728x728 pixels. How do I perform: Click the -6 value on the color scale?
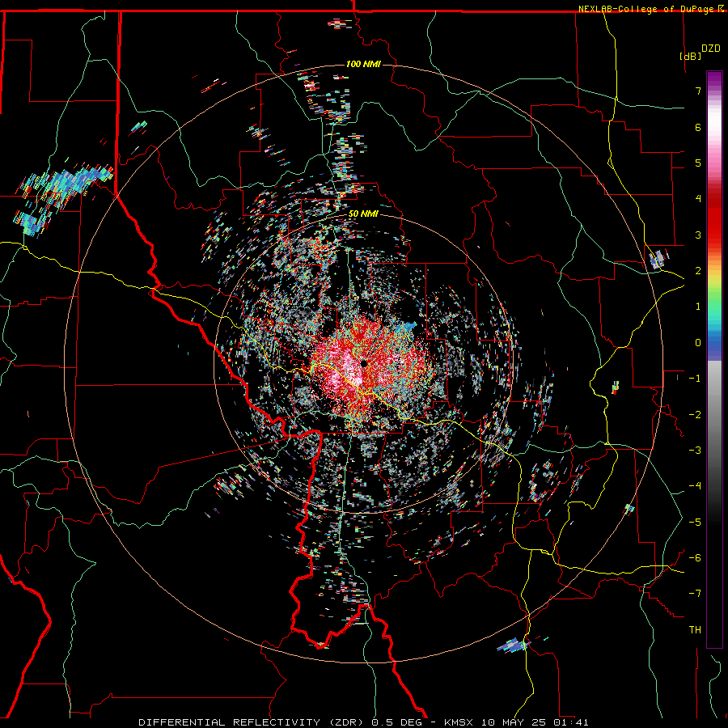coord(695,558)
